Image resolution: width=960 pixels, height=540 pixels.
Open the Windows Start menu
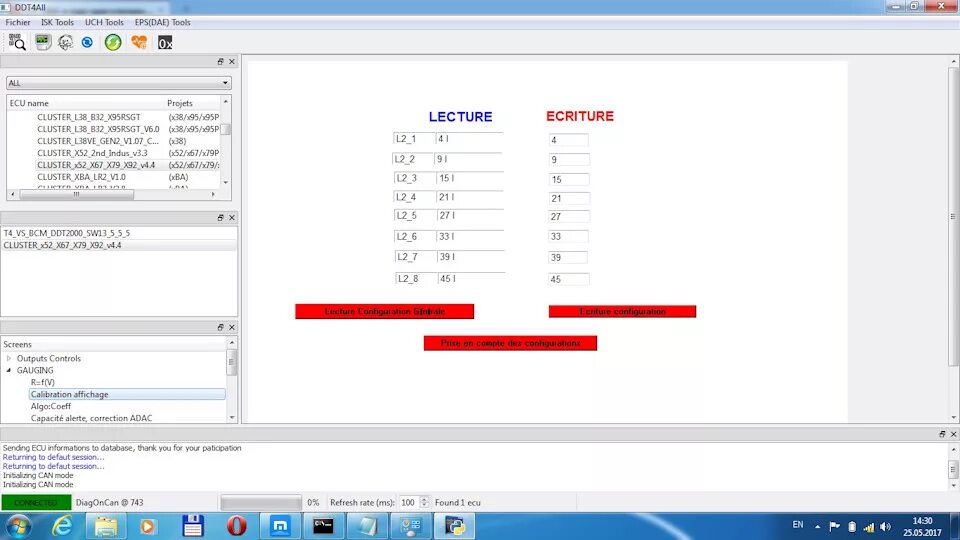point(18,527)
